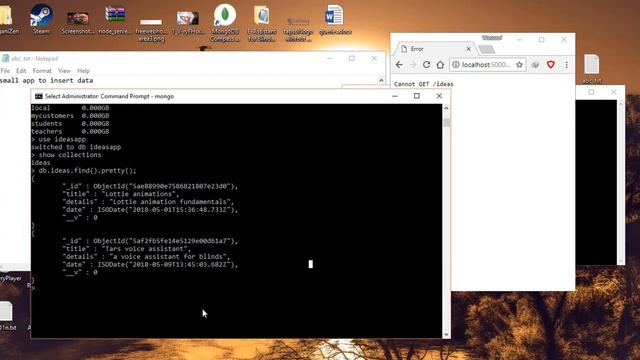
Task: Open Help menu in Notepad
Action: 83,71
